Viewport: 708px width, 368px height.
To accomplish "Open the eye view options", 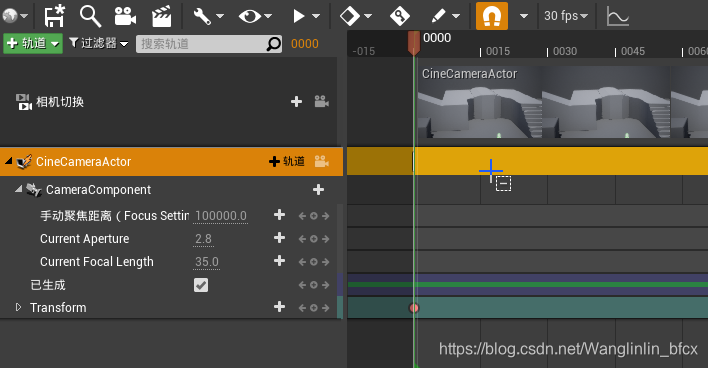I will tap(250, 16).
